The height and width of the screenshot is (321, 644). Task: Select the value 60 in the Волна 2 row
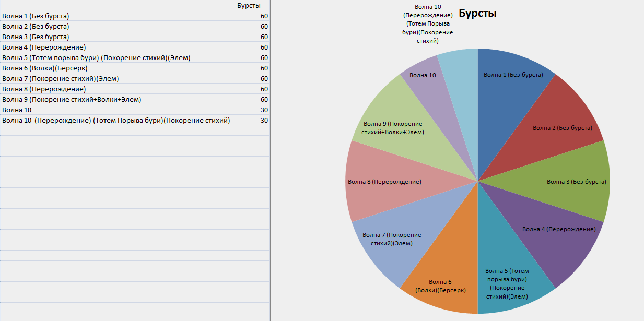pyautogui.click(x=253, y=26)
